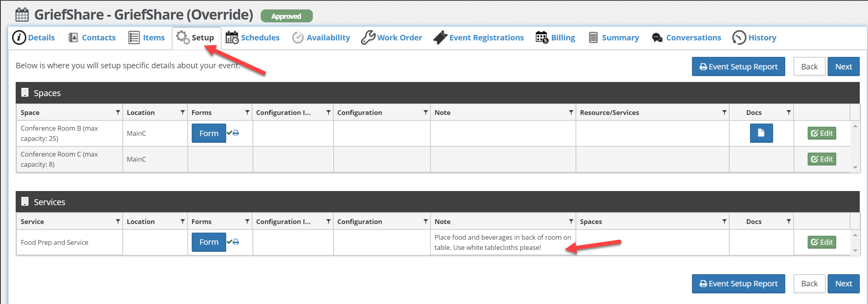
Task: Filter the Resource/Services column
Action: [x=724, y=113]
